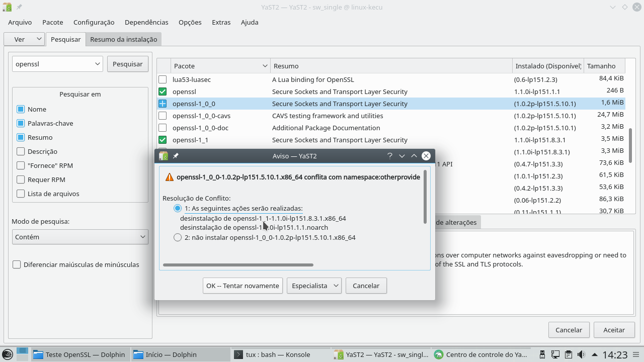This screenshot has width=644, height=362.
Task: Expand hidden system tray icons arrow
Action: coord(595,354)
